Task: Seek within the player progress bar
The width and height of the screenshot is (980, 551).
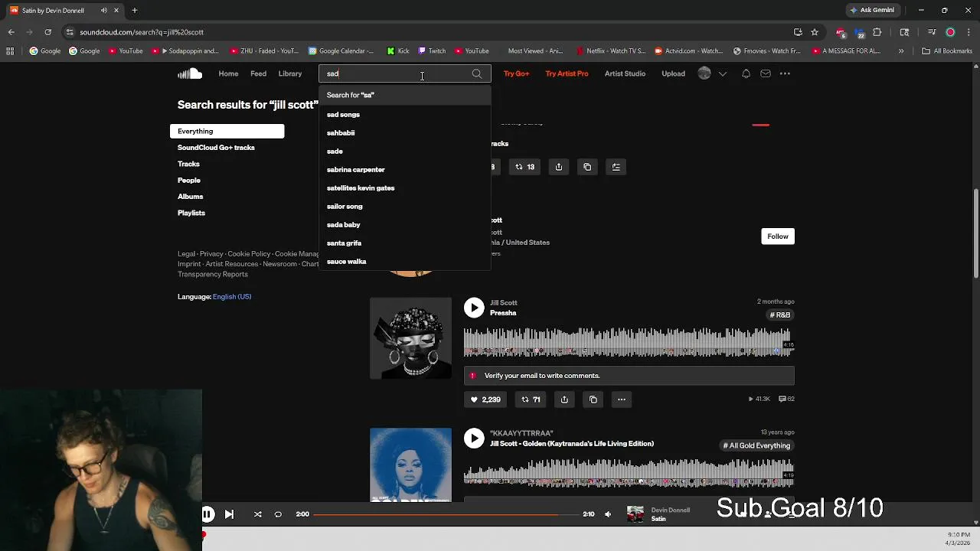Action: (446, 514)
